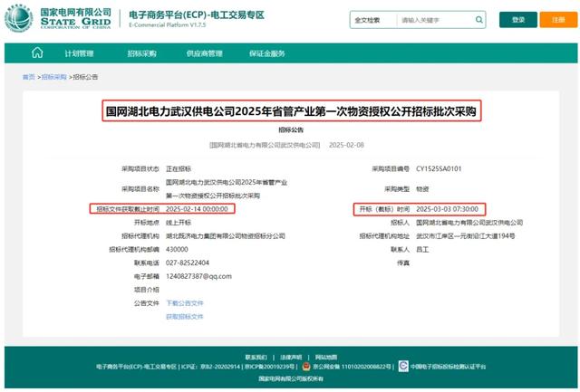Go to 招标采购 breadcrumb link
Image resolution: width=580 pixels, height=392 pixels.
tap(54, 77)
